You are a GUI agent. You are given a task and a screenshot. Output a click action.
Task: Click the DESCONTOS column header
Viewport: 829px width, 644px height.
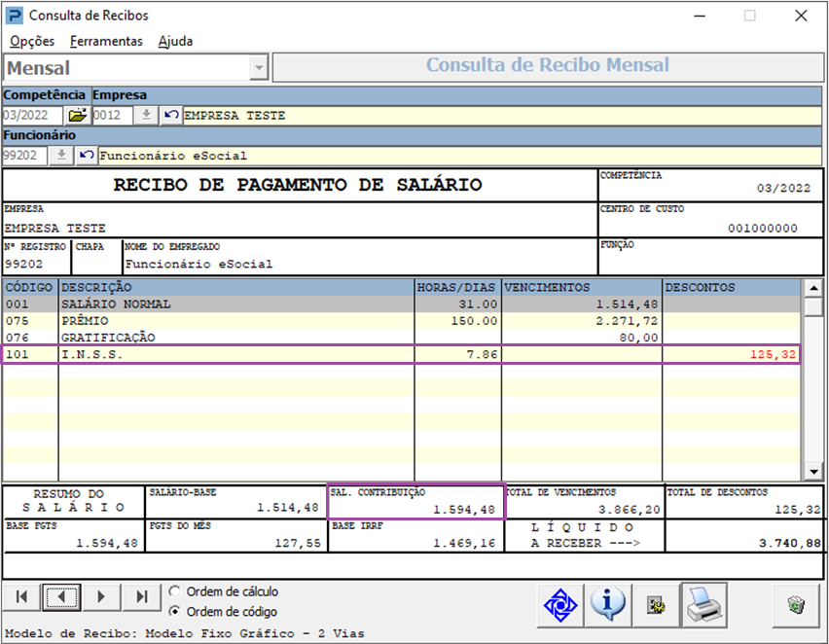732,287
